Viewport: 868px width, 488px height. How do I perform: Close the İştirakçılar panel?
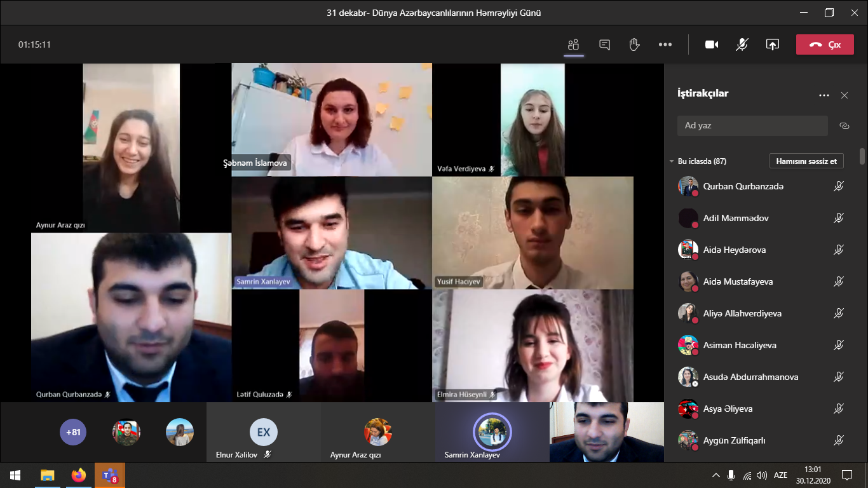(x=844, y=95)
